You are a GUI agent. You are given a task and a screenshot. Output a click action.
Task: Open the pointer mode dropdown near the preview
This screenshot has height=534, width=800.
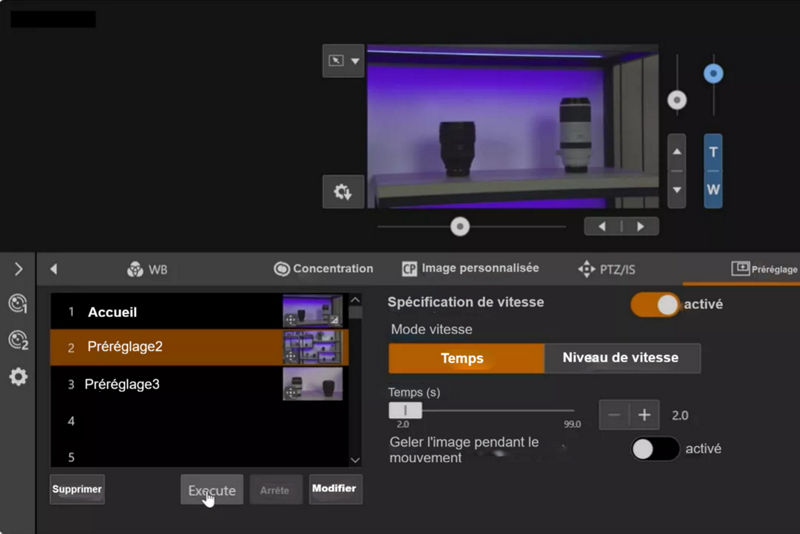[x=343, y=61]
